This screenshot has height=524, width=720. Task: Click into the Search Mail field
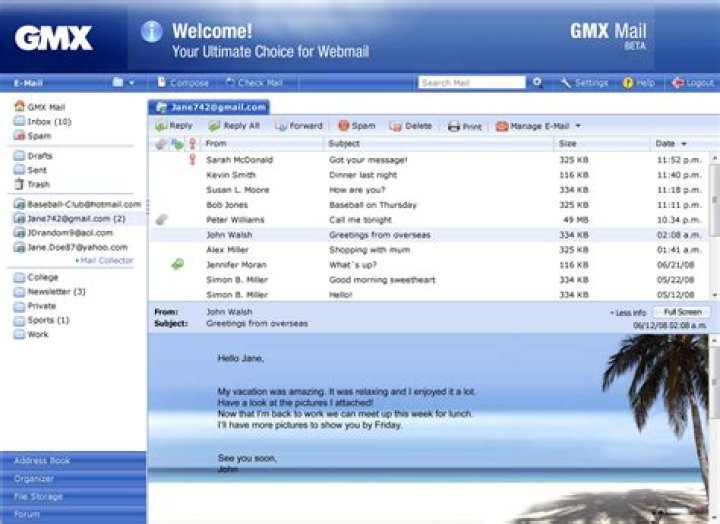[471, 83]
